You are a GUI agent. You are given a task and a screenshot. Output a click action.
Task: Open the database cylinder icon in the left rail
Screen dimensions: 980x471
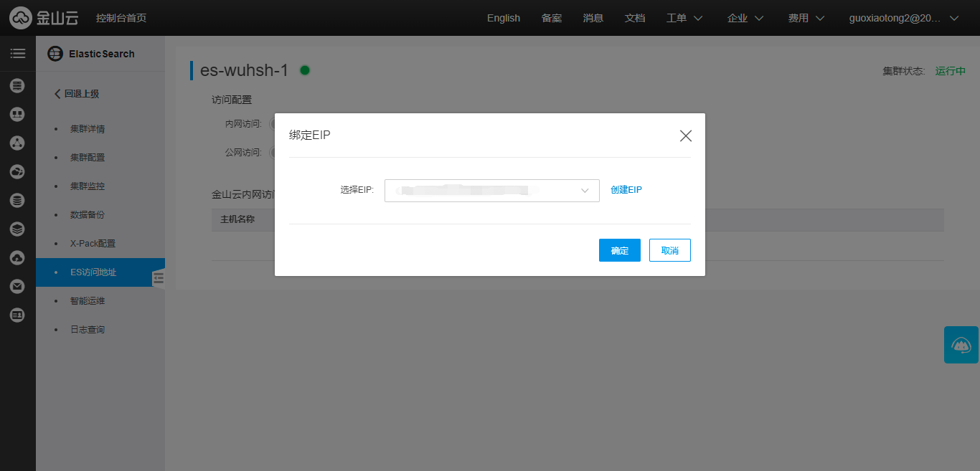[x=17, y=201]
